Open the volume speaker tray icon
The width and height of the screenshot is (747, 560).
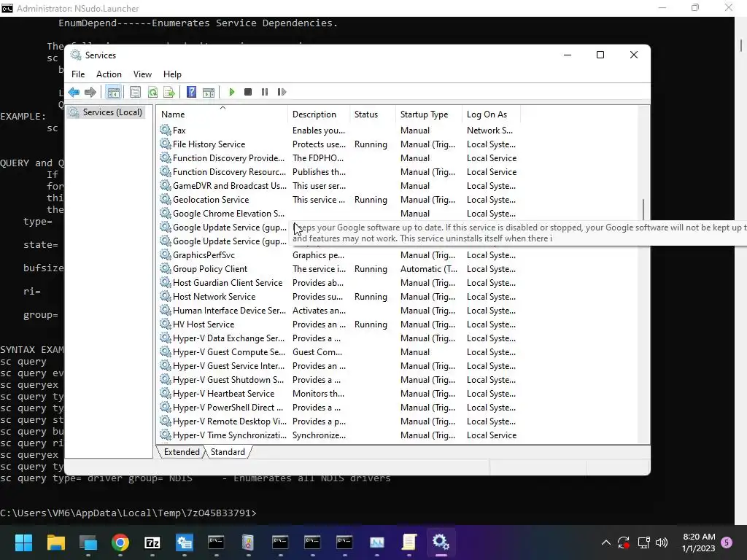pos(662,542)
